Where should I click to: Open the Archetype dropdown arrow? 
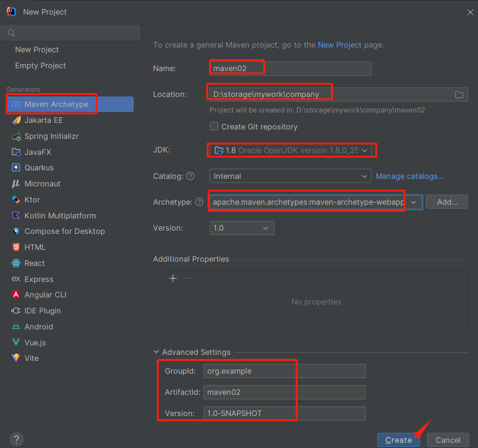tap(413, 202)
